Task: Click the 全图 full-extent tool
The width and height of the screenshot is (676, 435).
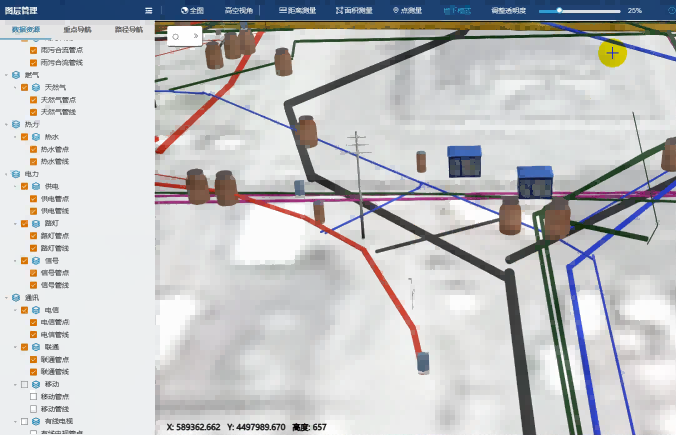Action: (x=192, y=10)
